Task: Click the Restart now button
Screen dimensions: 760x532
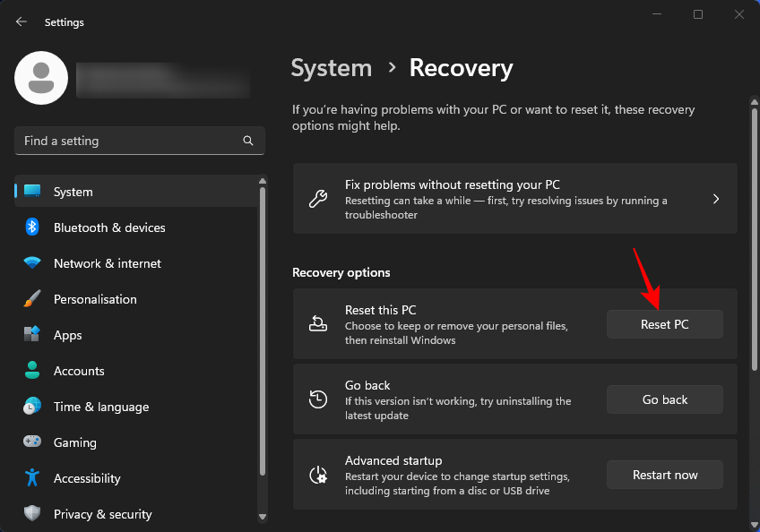Action: 664,475
